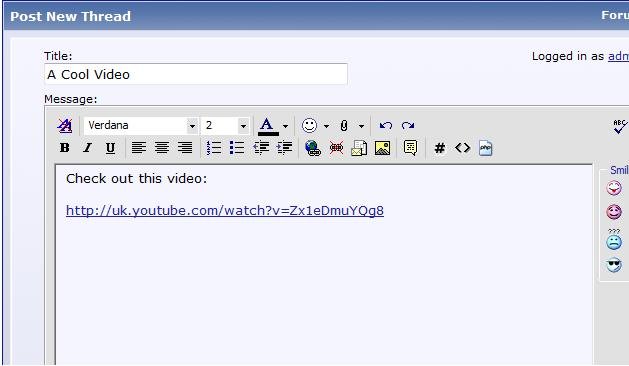This screenshot has height=366, width=629.
Task: Click the Wrap Quote tags icon
Action: click(x=410, y=148)
